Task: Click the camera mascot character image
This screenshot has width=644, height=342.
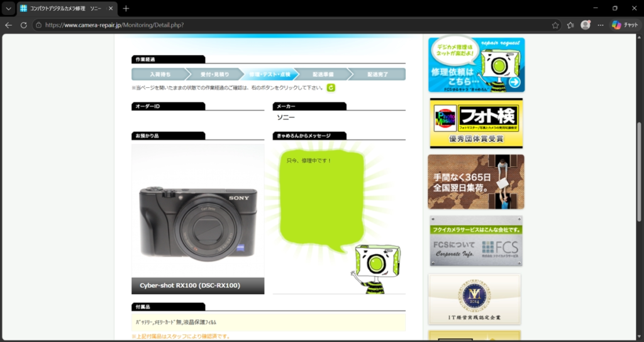Action: 375,269
